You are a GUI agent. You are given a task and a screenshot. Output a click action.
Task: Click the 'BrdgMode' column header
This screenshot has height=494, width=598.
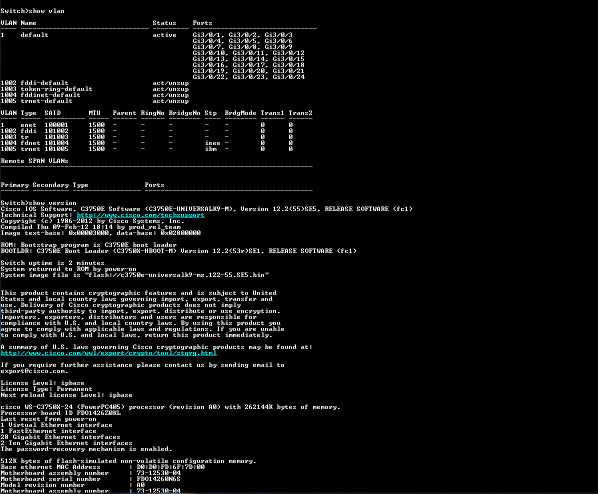(240, 113)
